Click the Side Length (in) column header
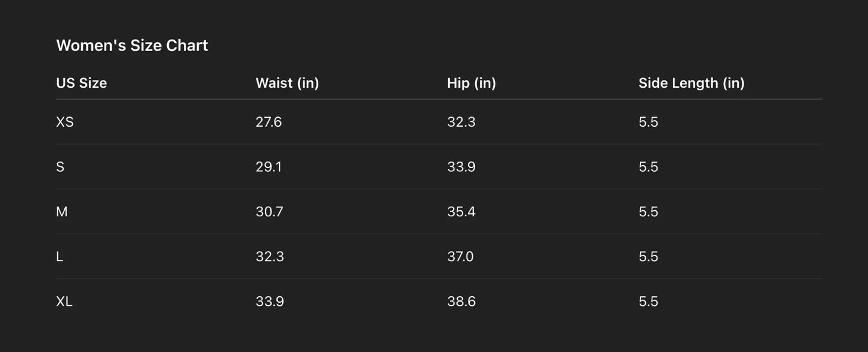This screenshot has width=868, height=352. pos(691,83)
